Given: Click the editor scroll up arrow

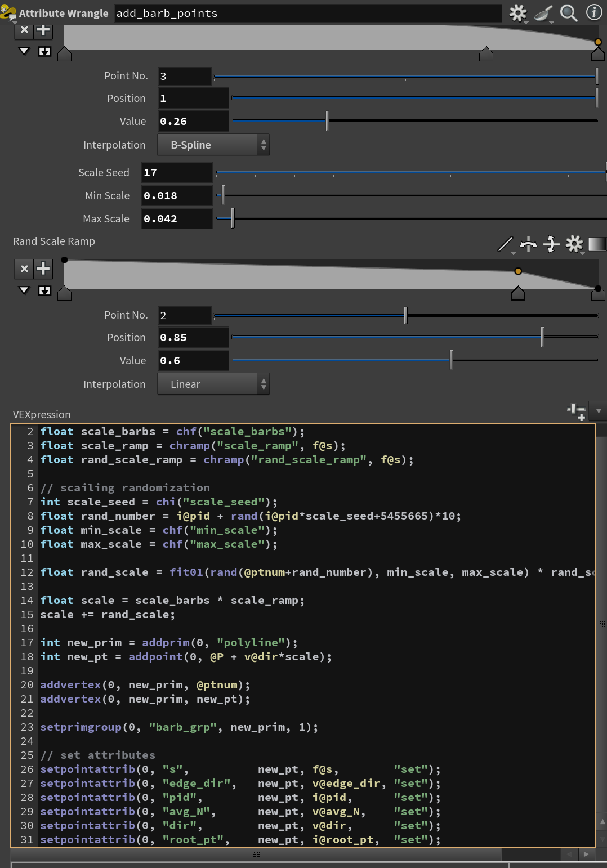Looking at the screenshot, I should [601, 822].
